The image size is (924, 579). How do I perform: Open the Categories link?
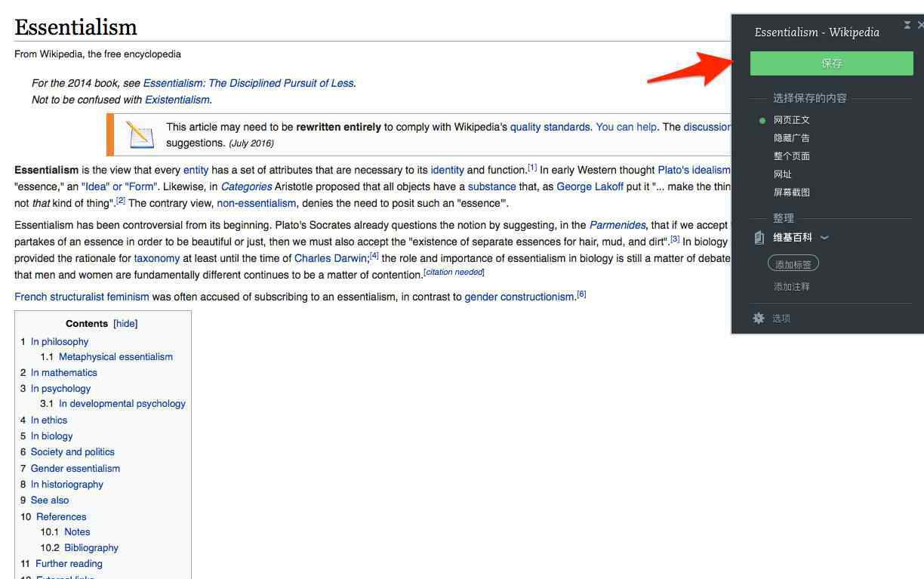click(x=246, y=186)
